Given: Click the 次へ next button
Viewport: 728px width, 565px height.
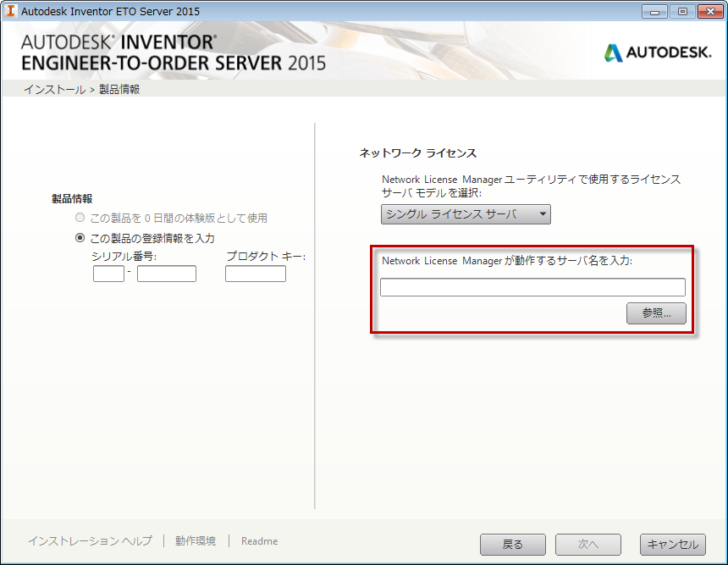Looking at the screenshot, I should pos(587,544).
